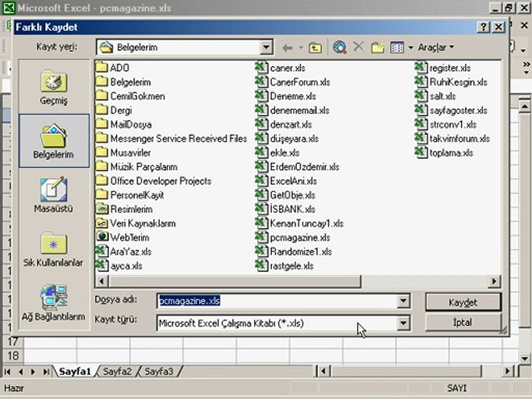Go to last sheet with tab navigation arrow
Viewport: 532px width, 399px height.
46,371
